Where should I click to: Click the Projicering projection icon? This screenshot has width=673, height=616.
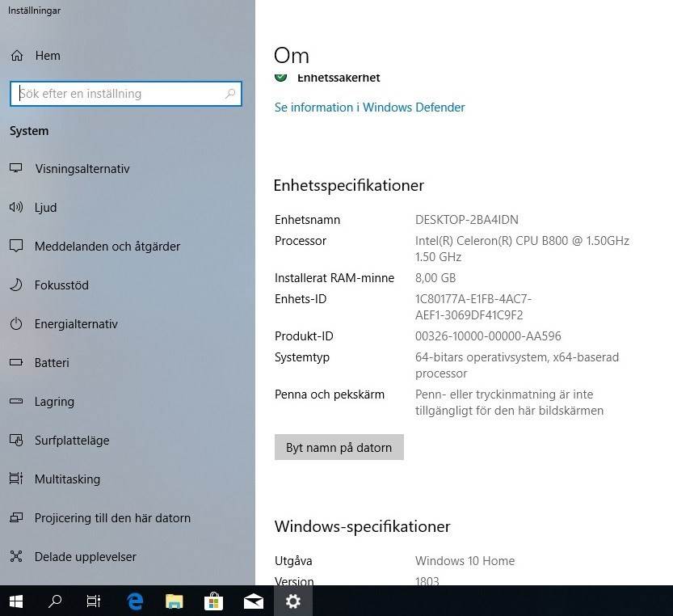[16, 517]
